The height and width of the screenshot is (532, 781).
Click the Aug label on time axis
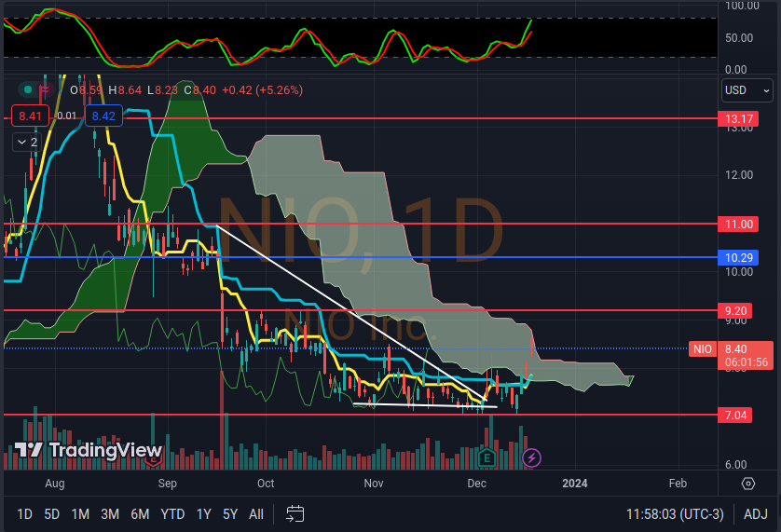[55, 484]
